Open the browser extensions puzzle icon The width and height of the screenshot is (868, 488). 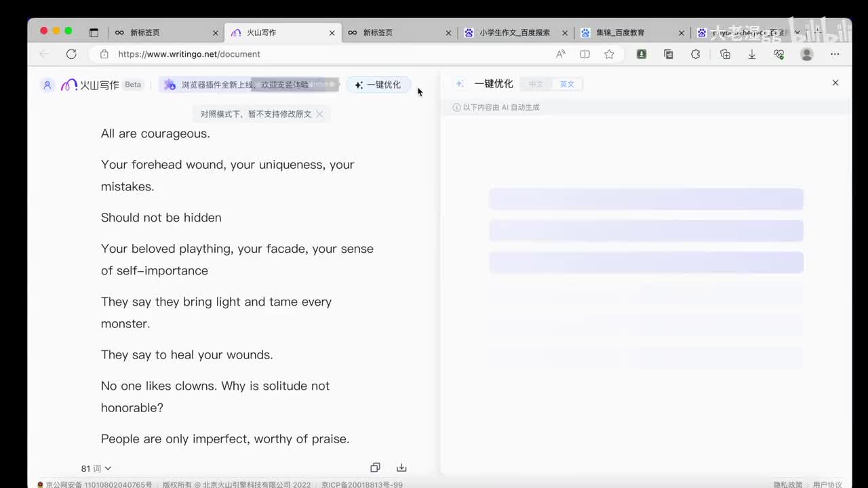tap(695, 54)
